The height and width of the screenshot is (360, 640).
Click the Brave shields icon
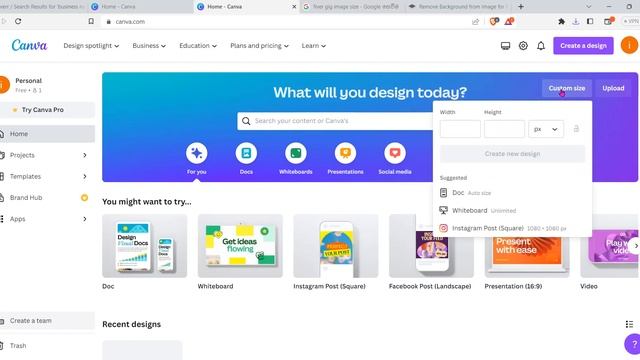[x=493, y=21]
